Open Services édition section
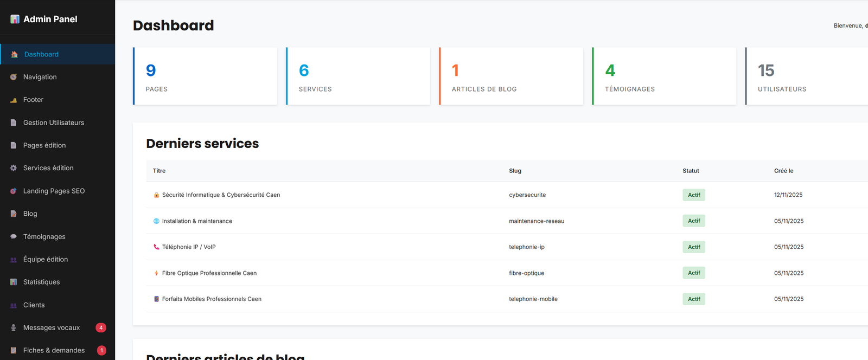Viewport: 868px width, 360px height. (x=58, y=168)
